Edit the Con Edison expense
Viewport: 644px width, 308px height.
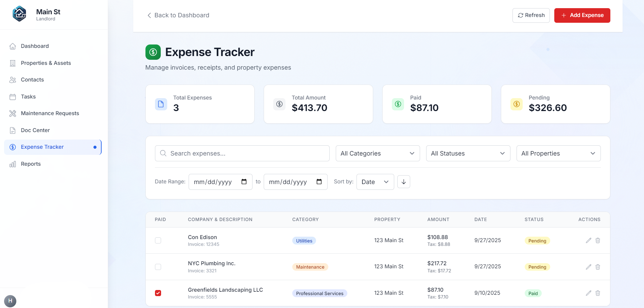click(589, 240)
